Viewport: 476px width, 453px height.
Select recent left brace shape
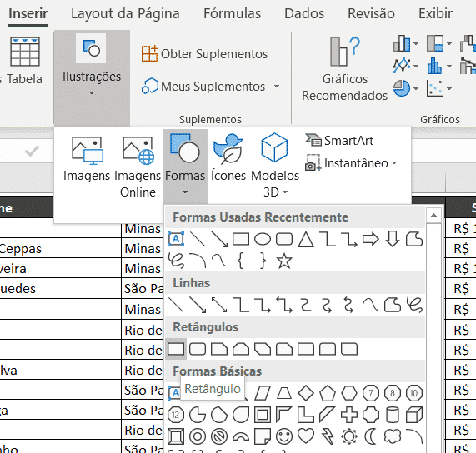tap(241, 261)
